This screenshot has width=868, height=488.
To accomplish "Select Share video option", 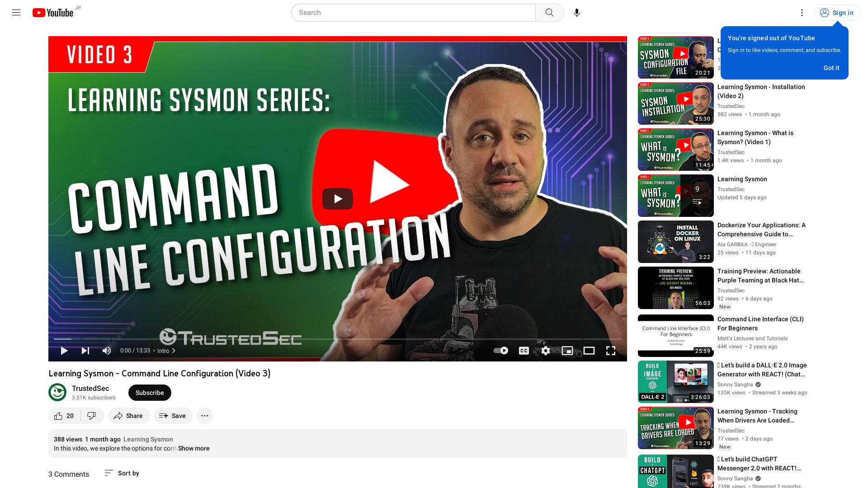I will click(129, 415).
